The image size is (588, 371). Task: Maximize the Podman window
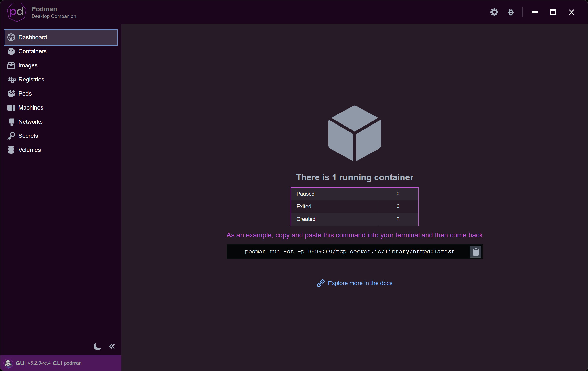click(553, 12)
